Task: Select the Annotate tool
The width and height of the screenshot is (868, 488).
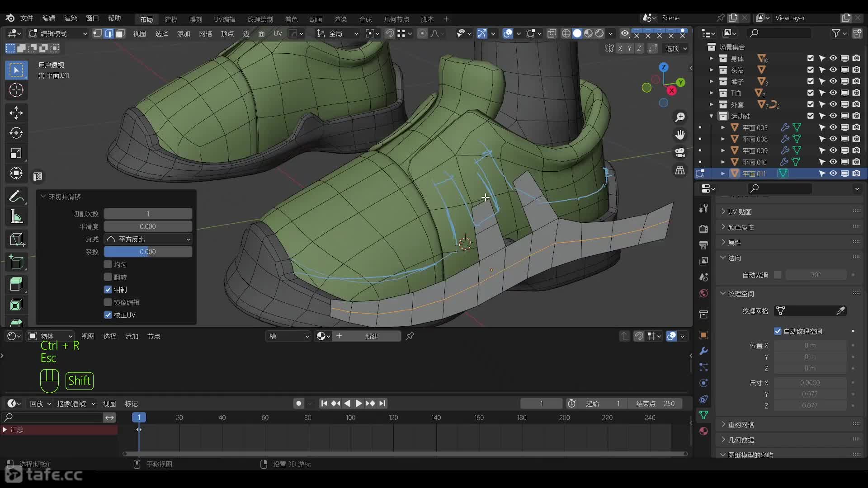Action: pos(16,196)
